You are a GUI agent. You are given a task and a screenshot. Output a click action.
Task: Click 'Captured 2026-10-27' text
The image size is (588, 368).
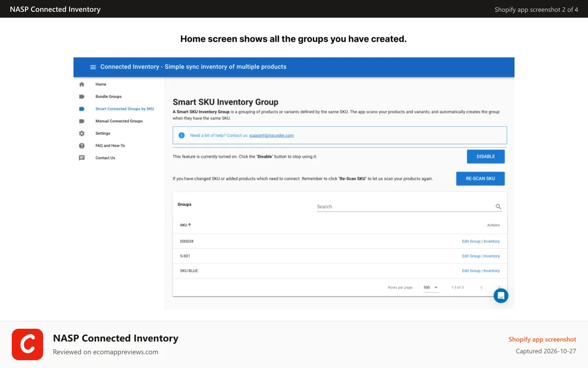point(546,351)
